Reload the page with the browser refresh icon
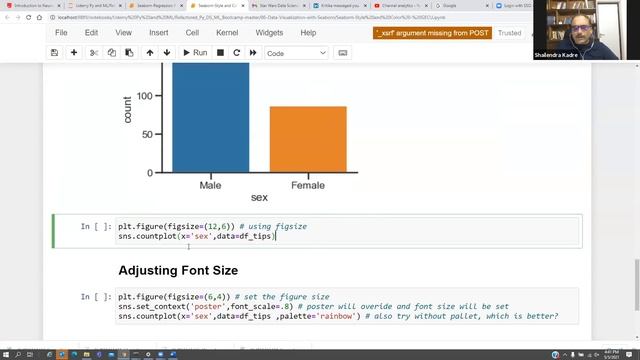 [29, 18]
